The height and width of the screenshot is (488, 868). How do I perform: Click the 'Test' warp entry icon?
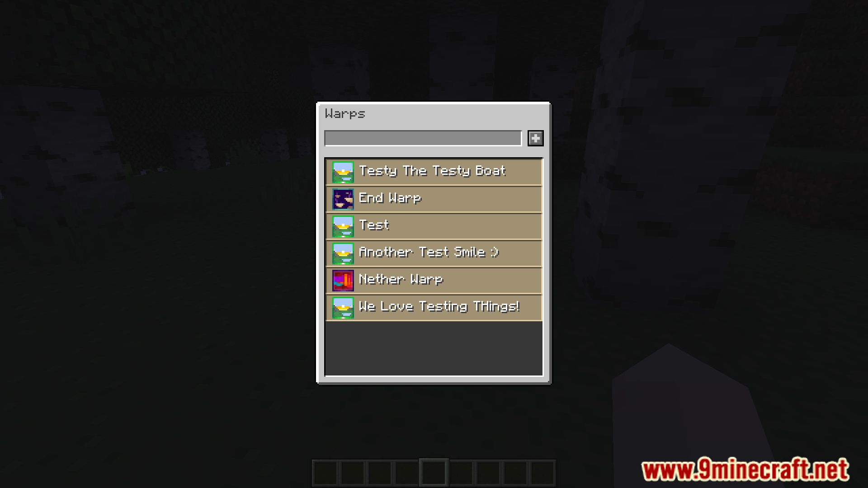pos(342,226)
